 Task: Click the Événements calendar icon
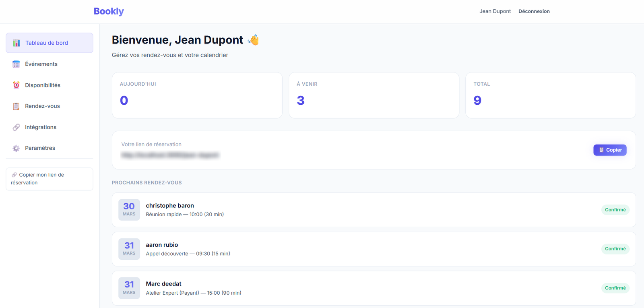click(x=16, y=64)
